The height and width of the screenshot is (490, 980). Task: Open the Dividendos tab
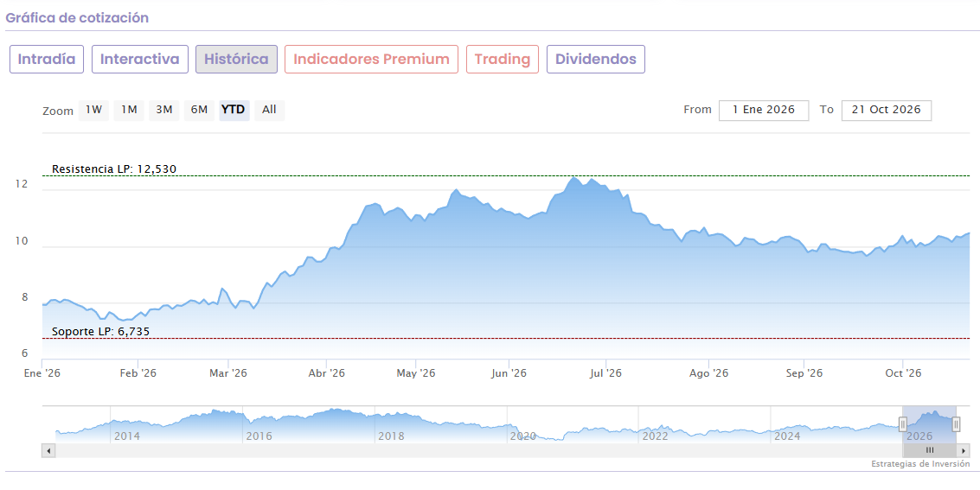(x=596, y=60)
